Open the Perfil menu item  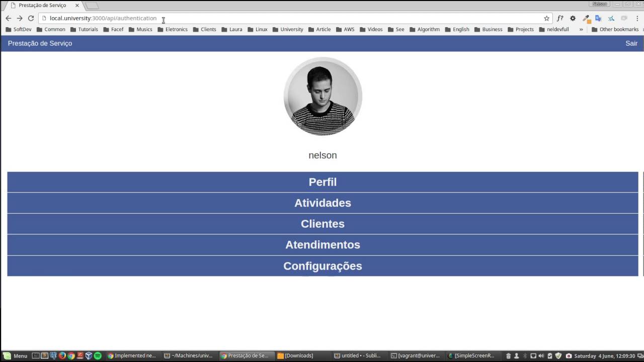point(323,182)
